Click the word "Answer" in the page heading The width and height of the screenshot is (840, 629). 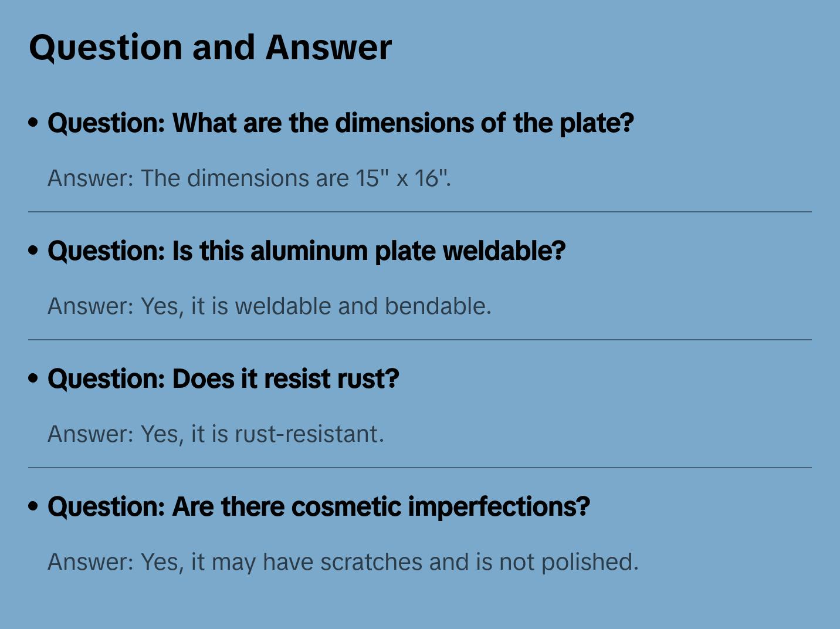click(328, 48)
